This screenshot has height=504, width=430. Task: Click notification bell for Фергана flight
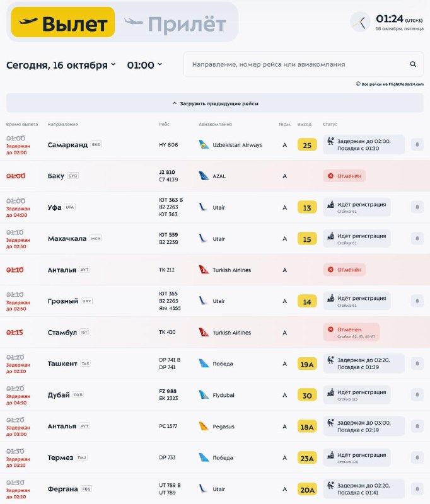[x=417, y=489]
